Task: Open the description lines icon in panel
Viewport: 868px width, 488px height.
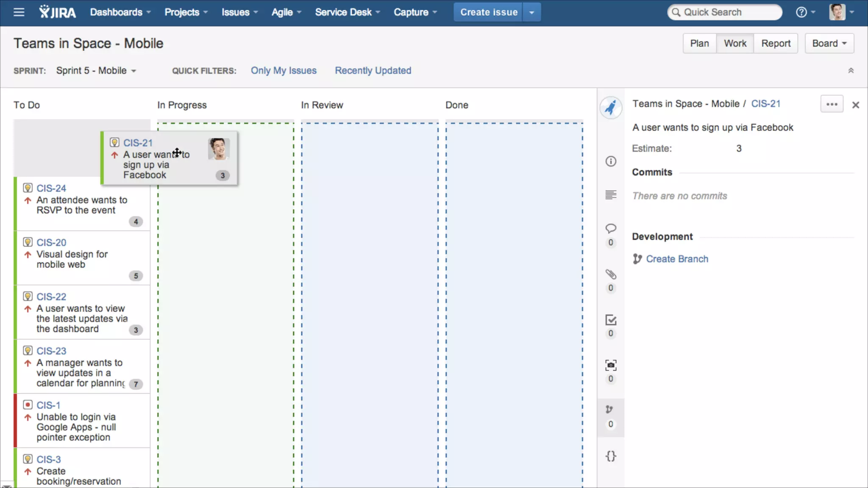Action: tap(611, 195)
